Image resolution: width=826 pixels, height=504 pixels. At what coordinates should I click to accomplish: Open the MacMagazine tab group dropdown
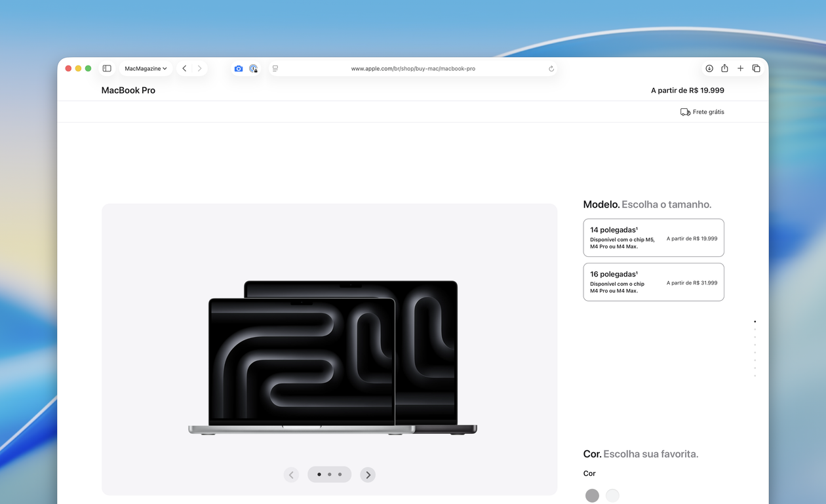pyautogui.click(x=146, y=68)
